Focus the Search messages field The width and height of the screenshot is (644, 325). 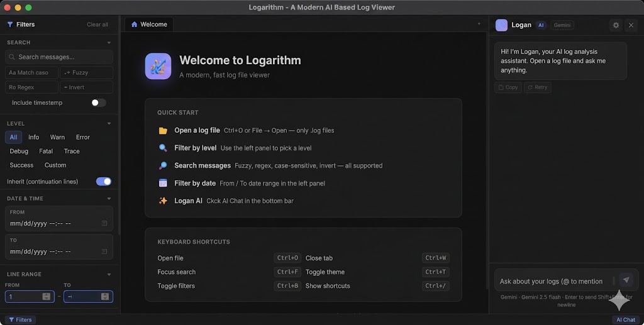(58, 57)
